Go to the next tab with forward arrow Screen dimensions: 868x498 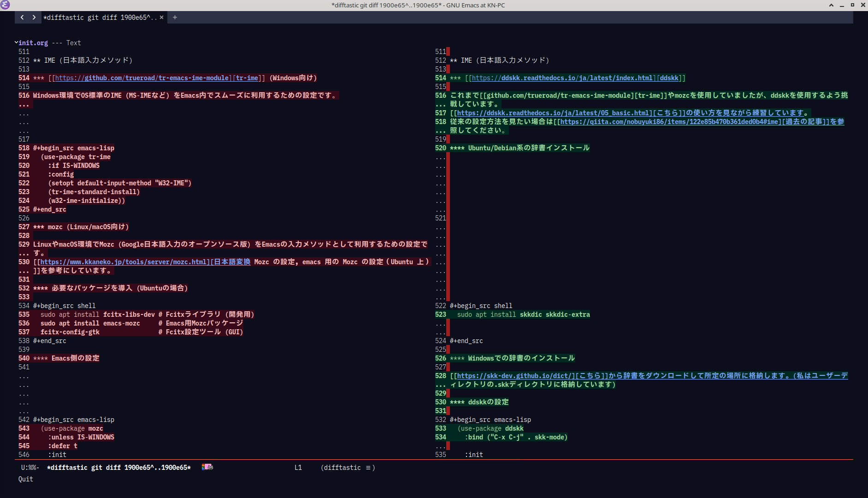pos(34,18)
